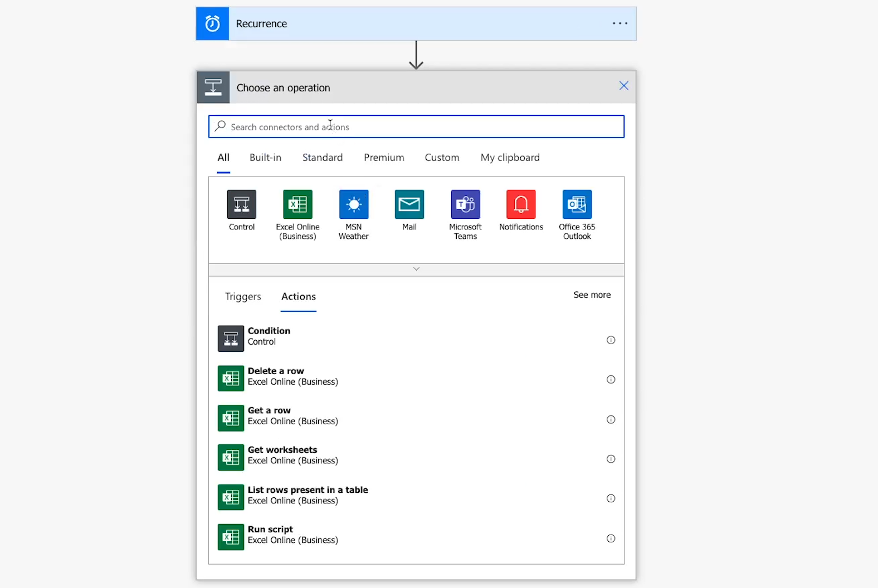
Task: Click the Condition action's Control icon
Action: (231, 339)
